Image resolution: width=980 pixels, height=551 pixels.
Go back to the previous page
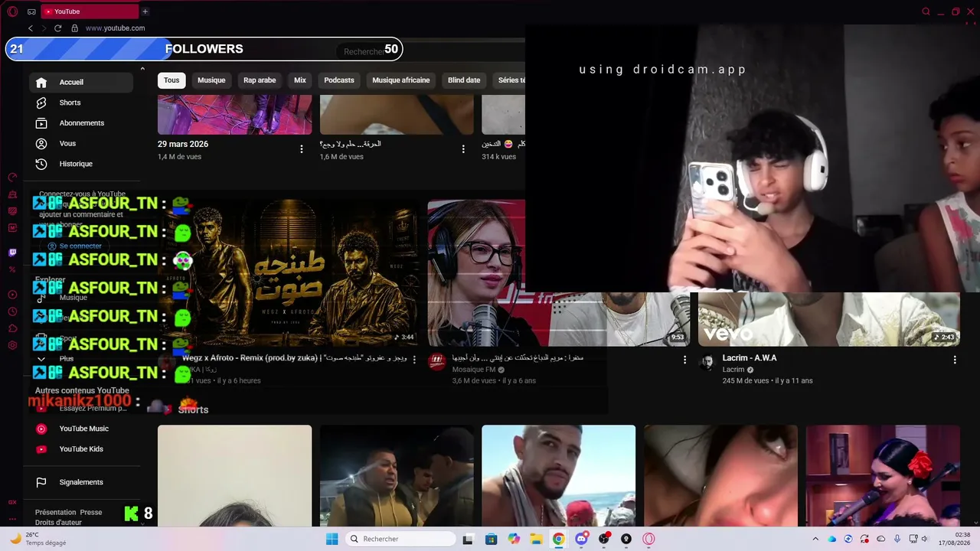click(x=31, y=28)
